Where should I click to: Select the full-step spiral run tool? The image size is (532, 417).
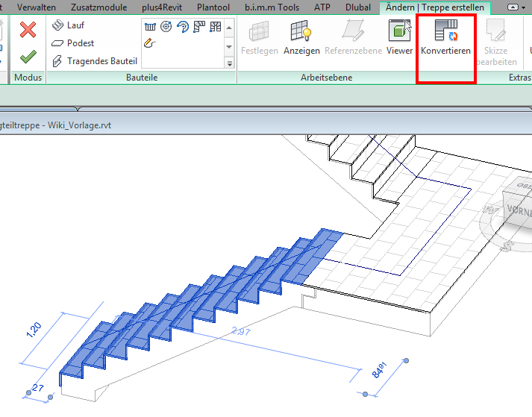coord(166,27)
